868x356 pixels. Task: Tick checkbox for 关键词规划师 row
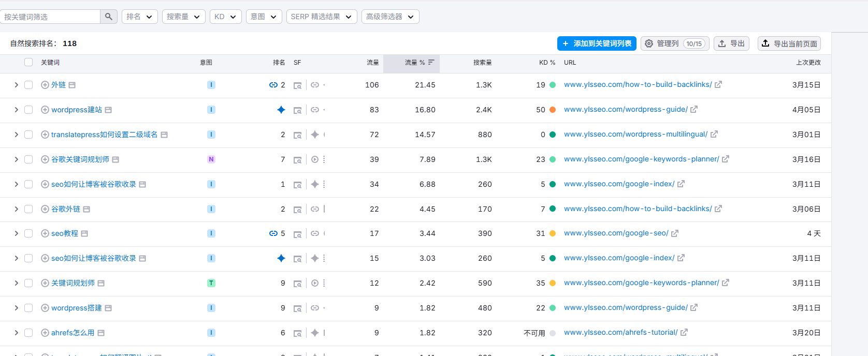click(28, 283)
